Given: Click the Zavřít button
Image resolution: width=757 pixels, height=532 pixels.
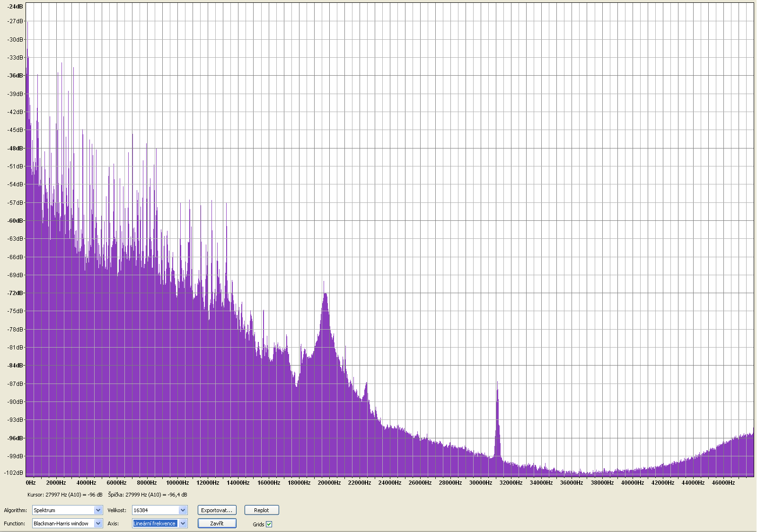Looking at the screenshot, I should tap(217, 523).
